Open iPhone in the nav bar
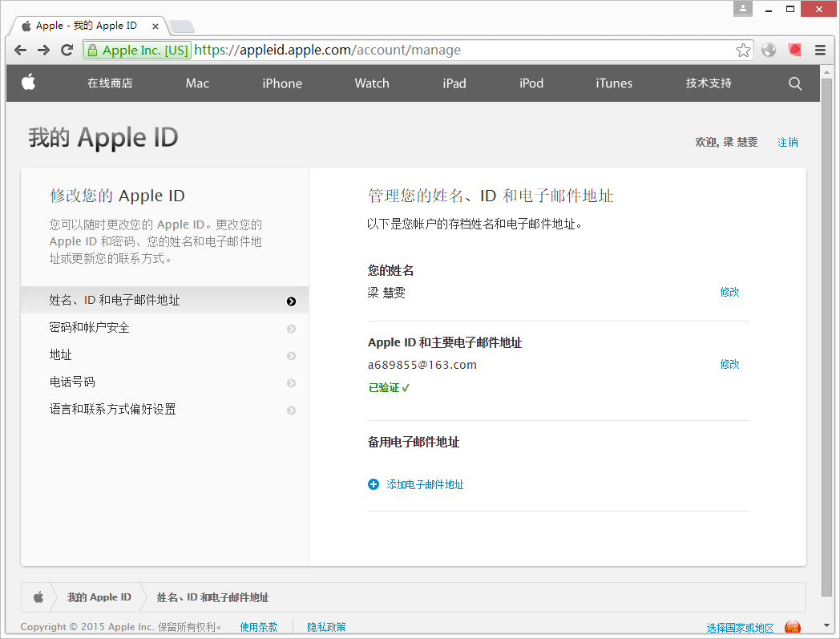This screenshot has height=639, width=840. click(x=282, y=83)
